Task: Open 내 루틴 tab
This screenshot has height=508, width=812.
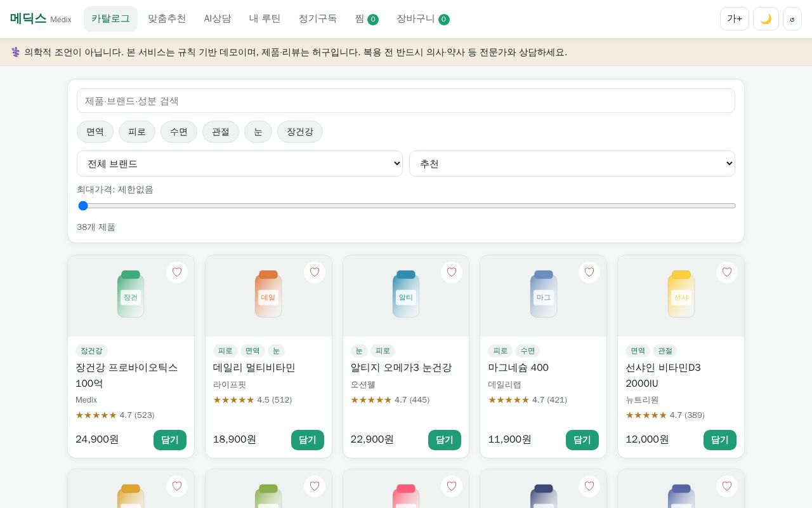Action: (x=265, y=19)
